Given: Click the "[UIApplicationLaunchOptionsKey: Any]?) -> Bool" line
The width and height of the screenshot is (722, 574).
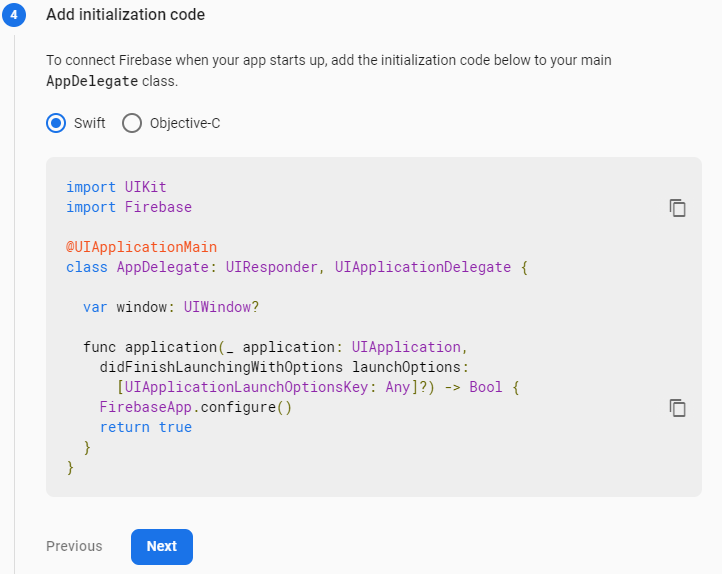Looking at the screenshot, I should pyautogui.click(x=318, y=387).
